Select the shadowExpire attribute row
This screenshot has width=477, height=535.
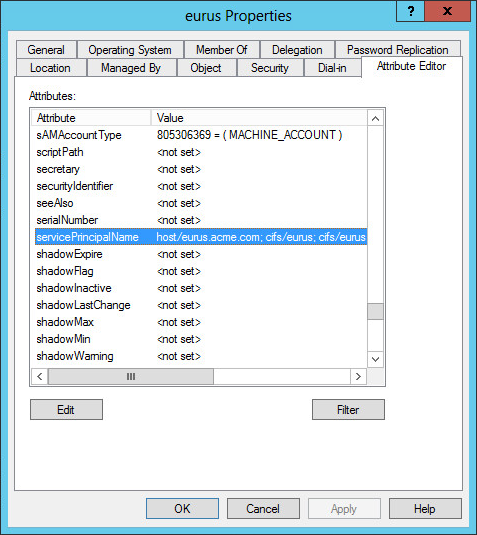[x=201, y=254]
